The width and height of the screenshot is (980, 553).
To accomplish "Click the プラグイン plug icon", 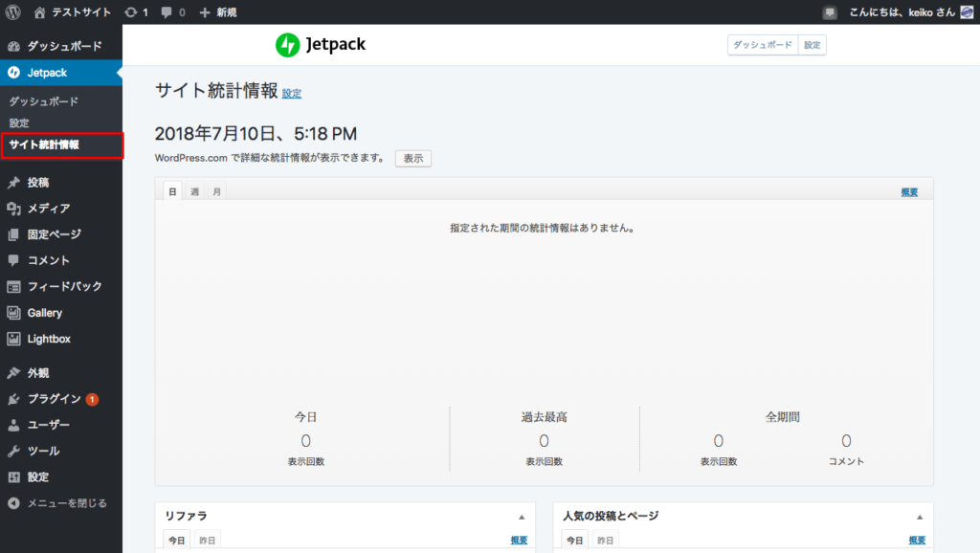I will tap(13, 399).
